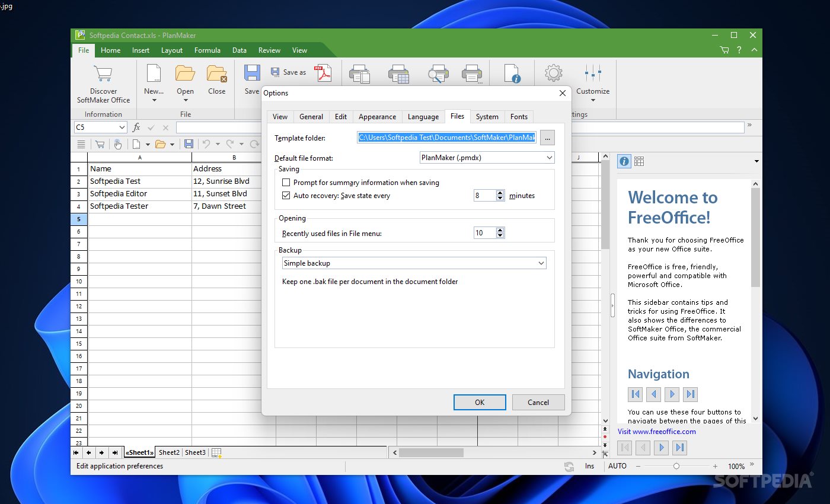
Task: Click the browse button for Template folder
Action: point(547,138)
